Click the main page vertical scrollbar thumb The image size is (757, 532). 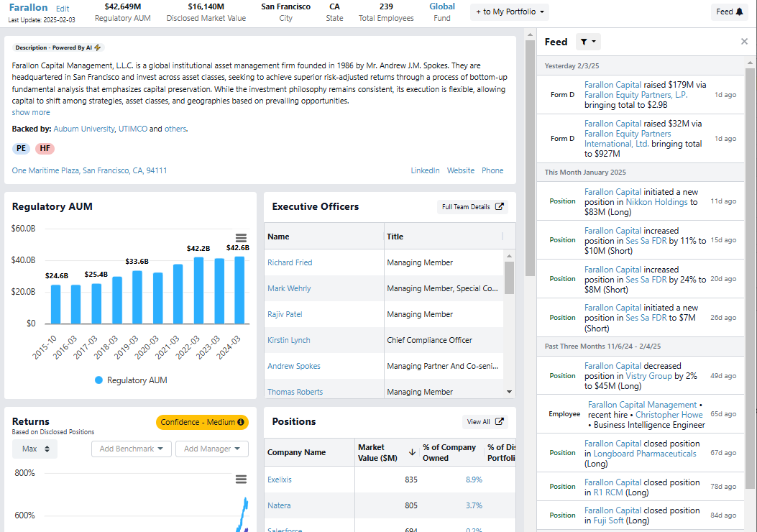click(530, 158)
